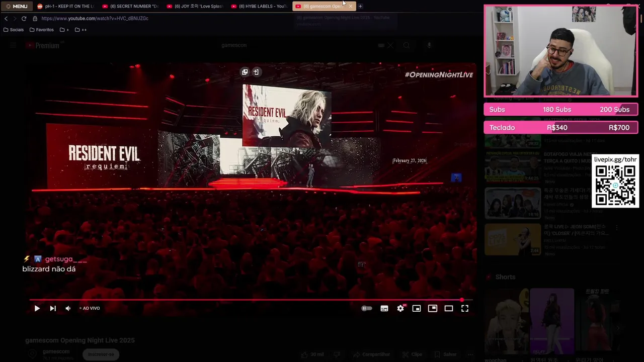Open the '++' bookmarks folder
The width and height of the screenshot is (644, 362).
pyautogui.click(x=80, y=30)
